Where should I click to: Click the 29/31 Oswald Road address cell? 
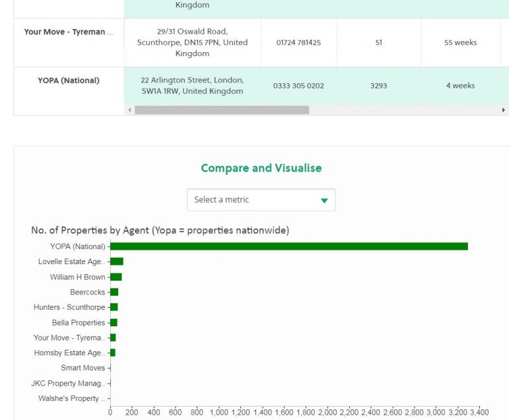click(192, 42)
